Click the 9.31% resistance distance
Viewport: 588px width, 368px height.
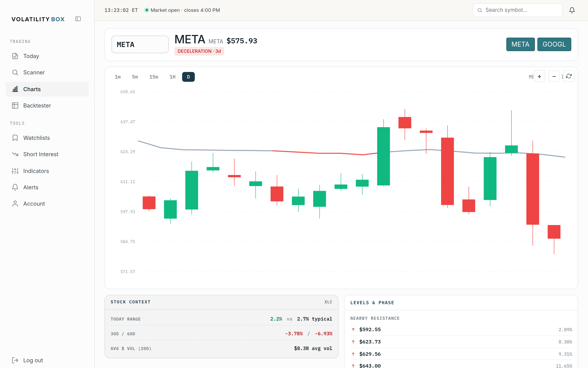pos(565,354)
